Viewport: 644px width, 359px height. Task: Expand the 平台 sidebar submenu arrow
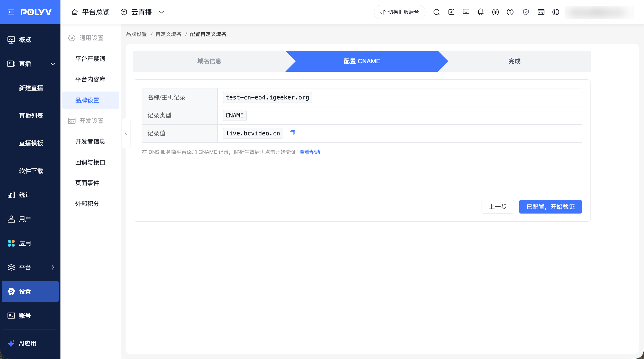pyautogui.click(x=53, y=267)
